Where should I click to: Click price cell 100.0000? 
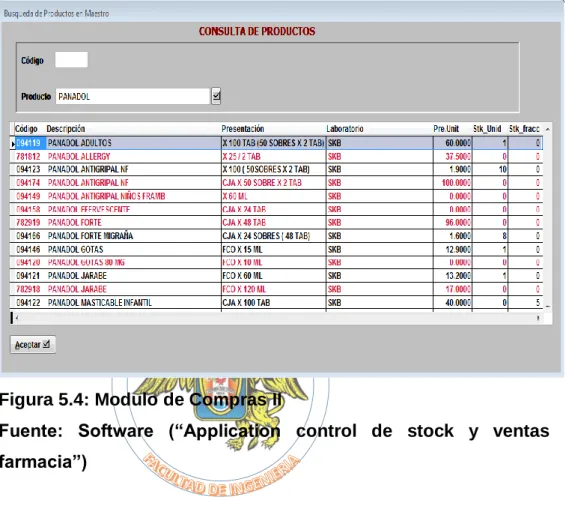[453, 183]
